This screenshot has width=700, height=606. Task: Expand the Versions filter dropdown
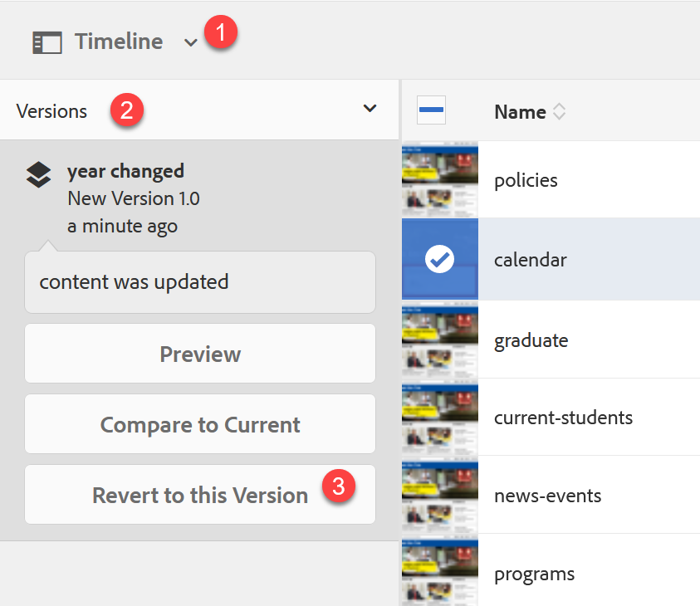pos(370,109)
